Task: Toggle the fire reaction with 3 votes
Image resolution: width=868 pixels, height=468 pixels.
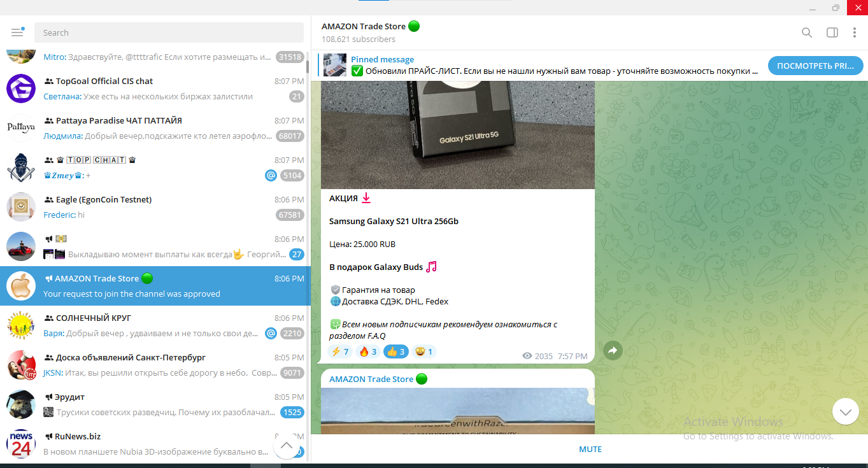Action: [368, 351]
